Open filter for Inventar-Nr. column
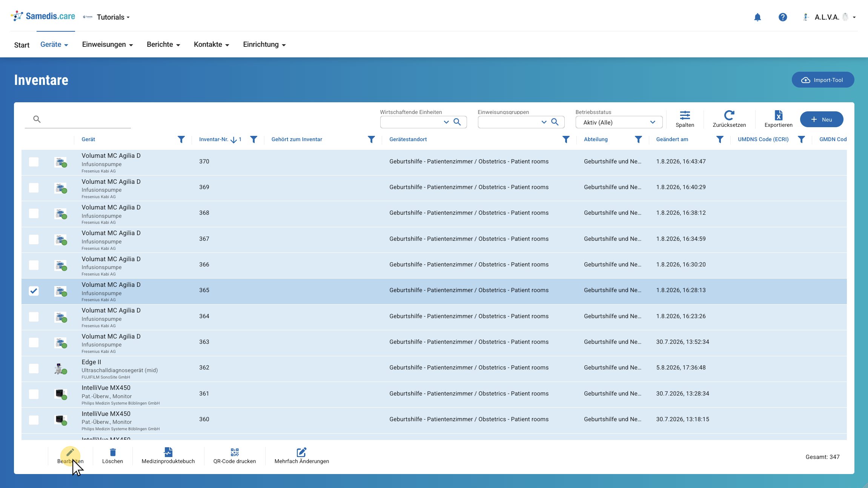 (x=254, y=140)
